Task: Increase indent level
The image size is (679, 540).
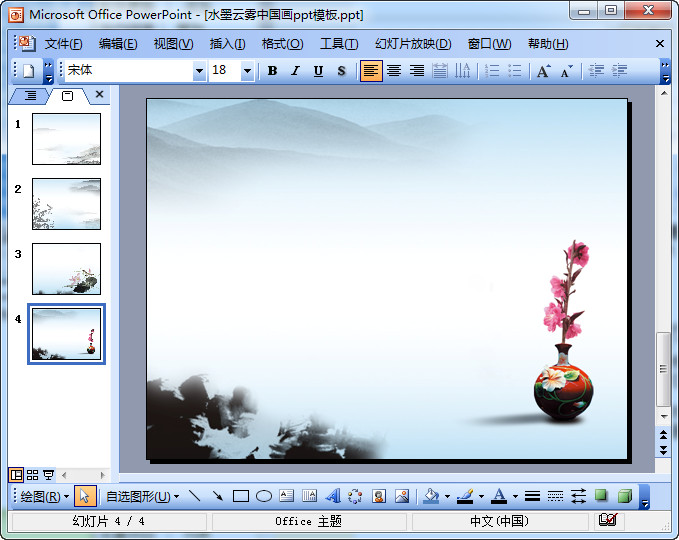Action: 619,71
